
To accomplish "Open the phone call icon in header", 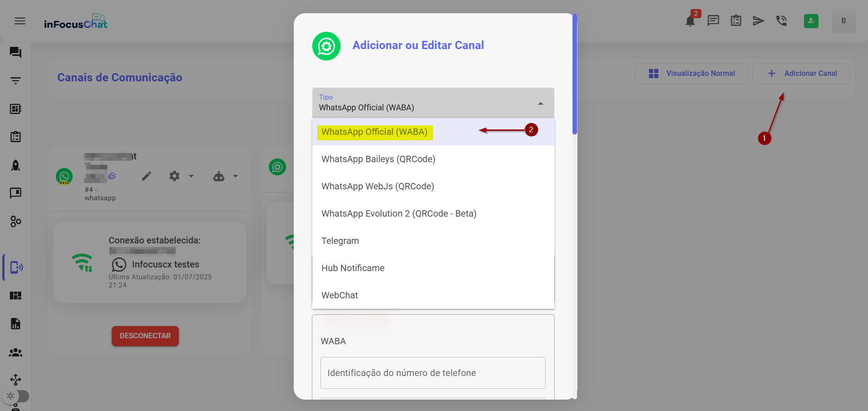I will pyautogui.click(x=781, y=21).
